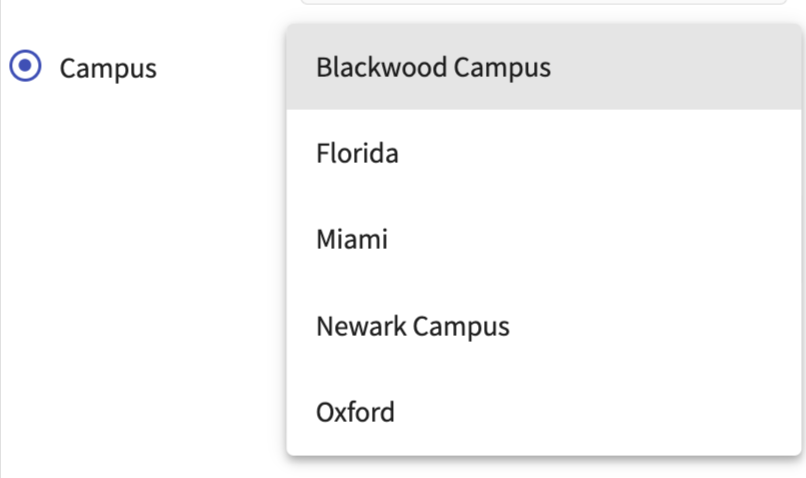Click the Campus label text

tap(108, 69)
